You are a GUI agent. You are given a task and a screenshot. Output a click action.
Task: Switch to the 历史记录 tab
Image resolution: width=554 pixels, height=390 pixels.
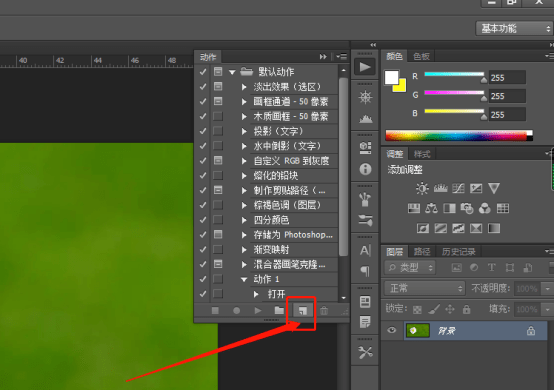459,252
